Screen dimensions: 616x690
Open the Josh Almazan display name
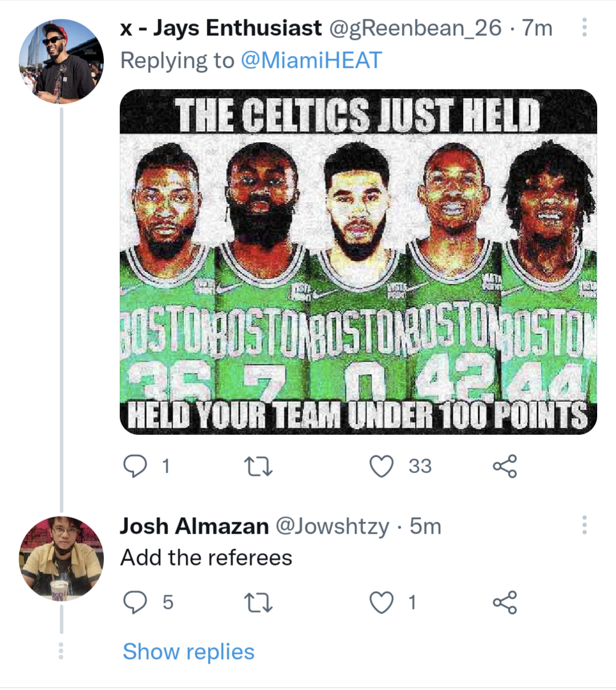pyautogui.click(x=194, y=526)
